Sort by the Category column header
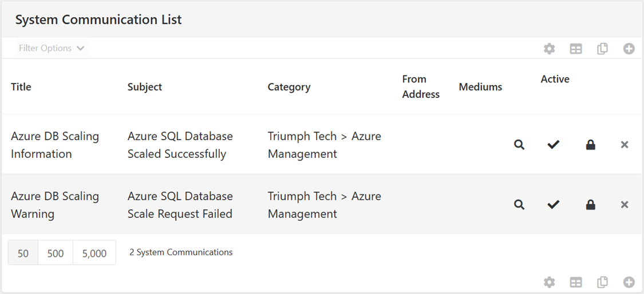The width and height of the screenshot is (644, 294). (289, 86)
